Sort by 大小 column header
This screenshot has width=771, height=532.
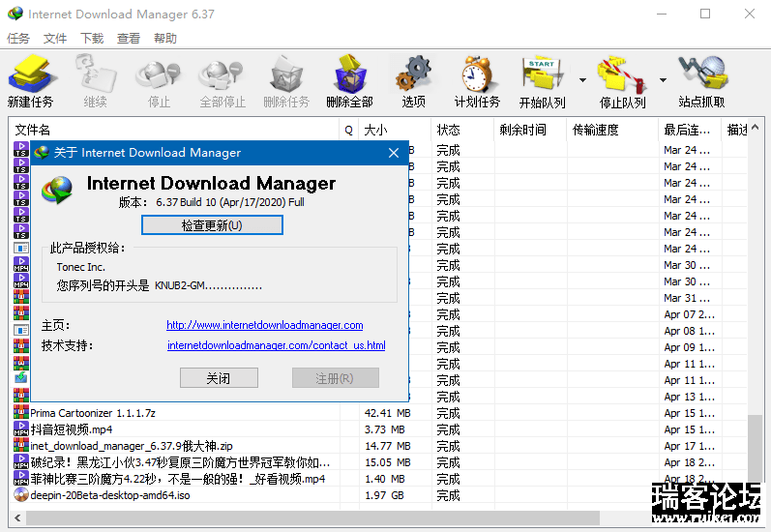395,130
